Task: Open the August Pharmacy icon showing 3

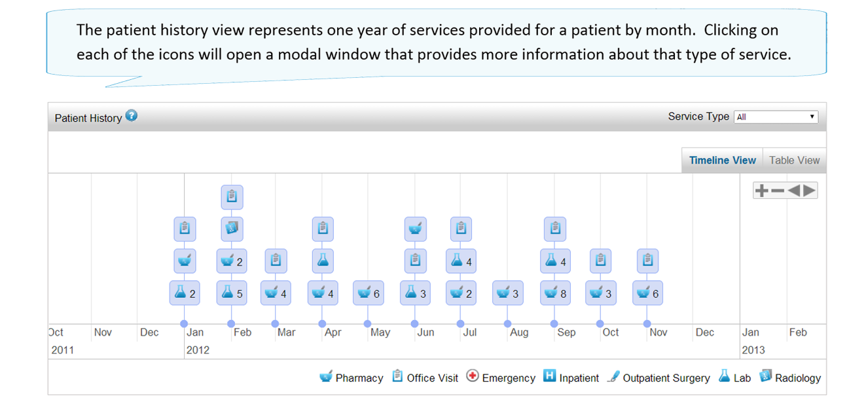Action: (x=503, y=293)
